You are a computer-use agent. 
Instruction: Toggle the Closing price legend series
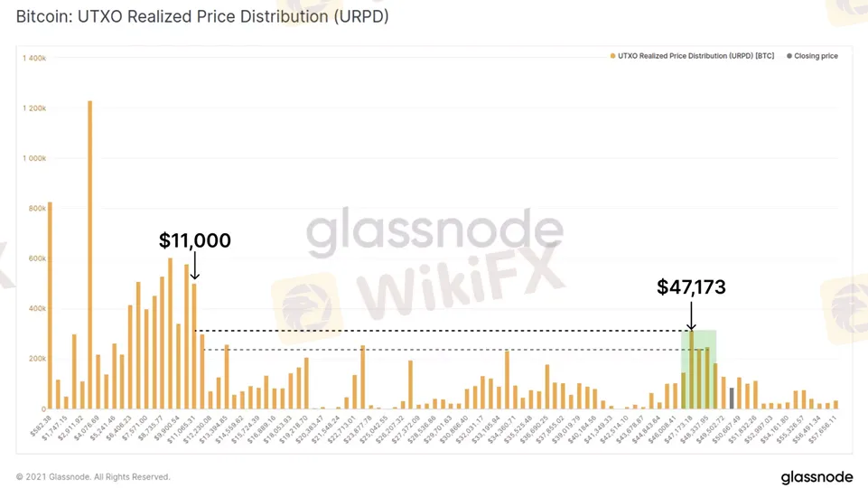(x=816, y=56)
